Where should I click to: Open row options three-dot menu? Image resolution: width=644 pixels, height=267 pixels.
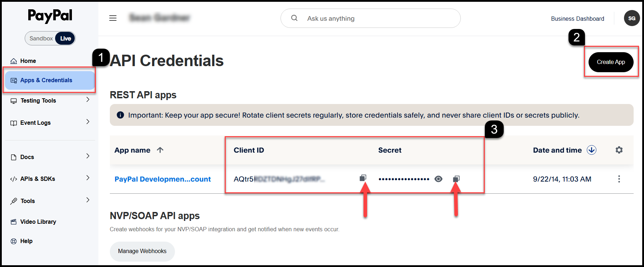click(619, 179)
